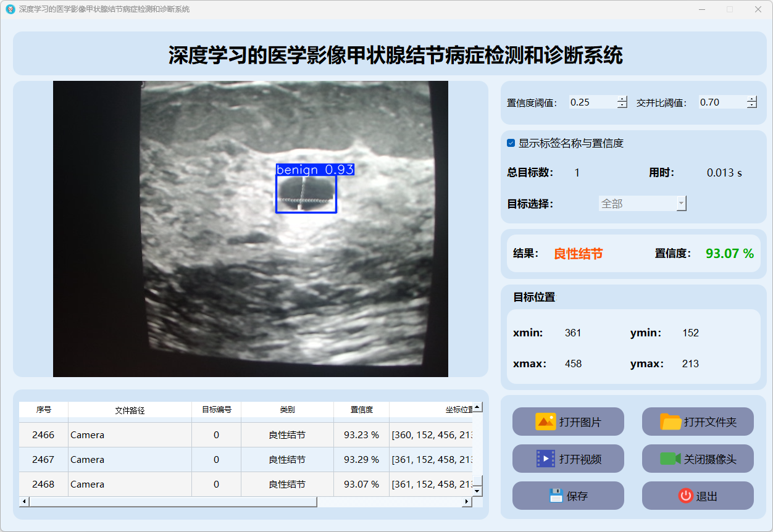The image size is (773, 532).
Task: Select row number 2466 cell
Action: tap(43, 435)
